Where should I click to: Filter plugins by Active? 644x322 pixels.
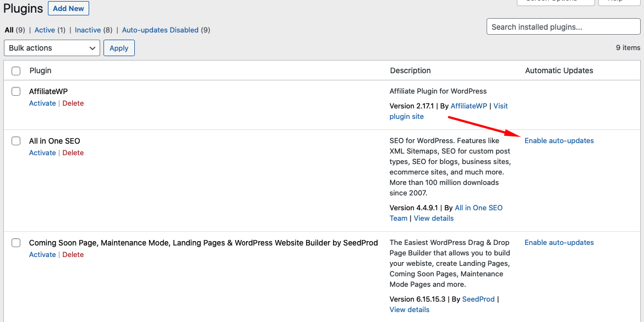coord(45,30)
